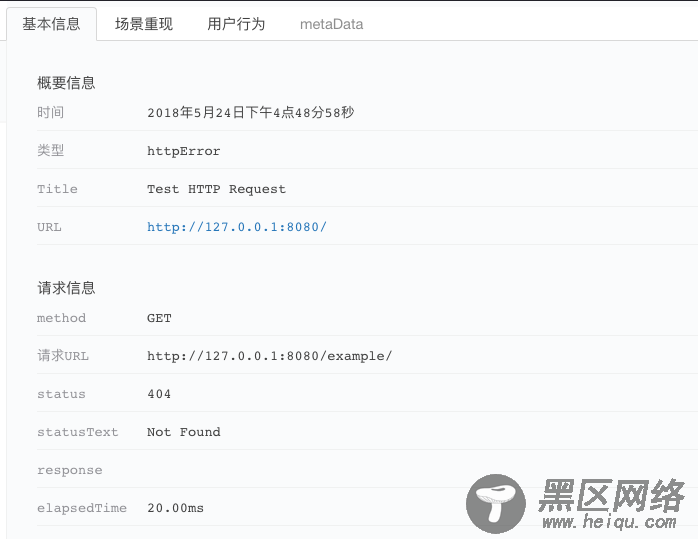698x539 pixels.
Task: Click the time value 2018年5月24日下午4点48分58秒
Action: [251, 113]
